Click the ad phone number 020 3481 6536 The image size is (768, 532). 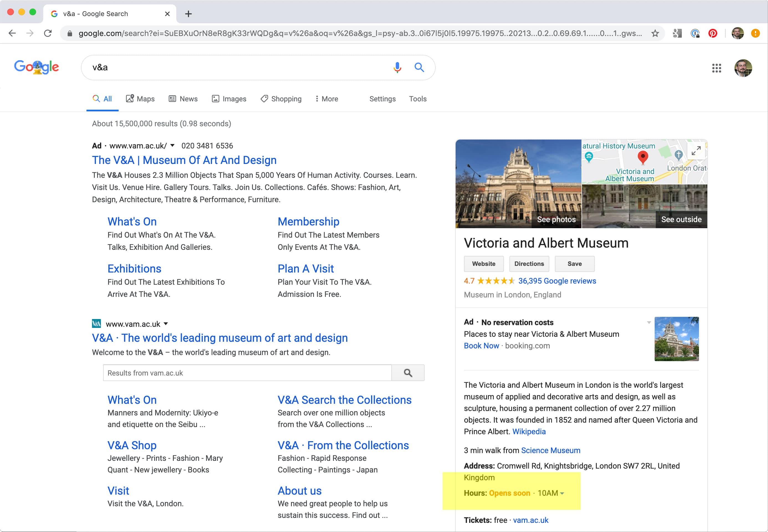pos(207,146)
